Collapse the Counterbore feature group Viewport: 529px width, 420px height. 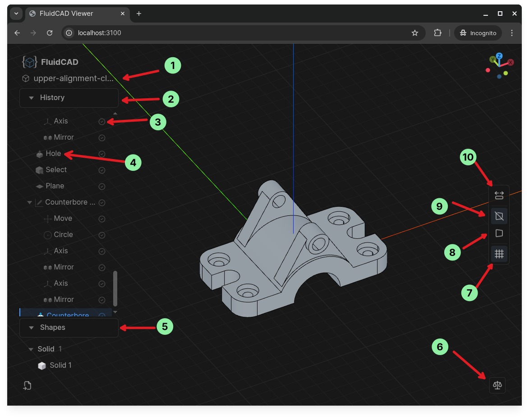point(29,202)
